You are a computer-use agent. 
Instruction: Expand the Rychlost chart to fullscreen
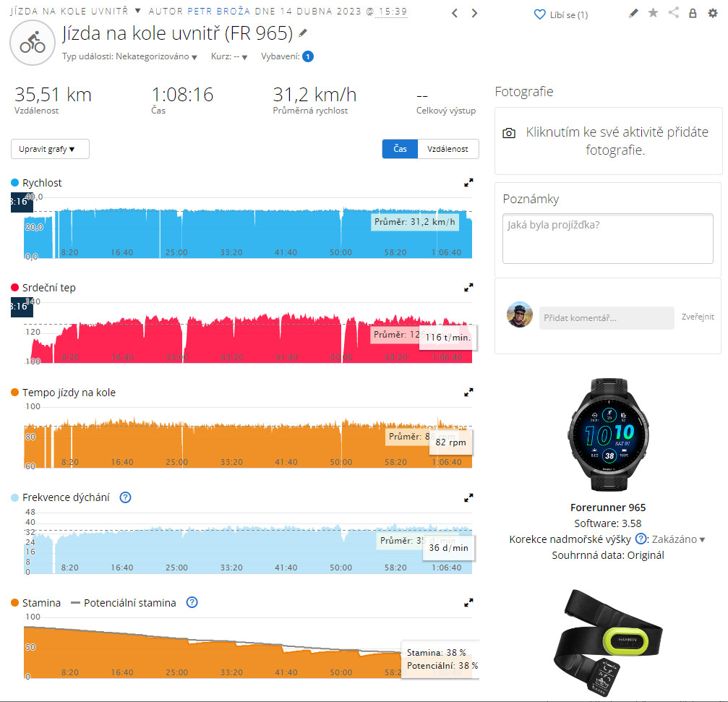(x=468, y=183)
